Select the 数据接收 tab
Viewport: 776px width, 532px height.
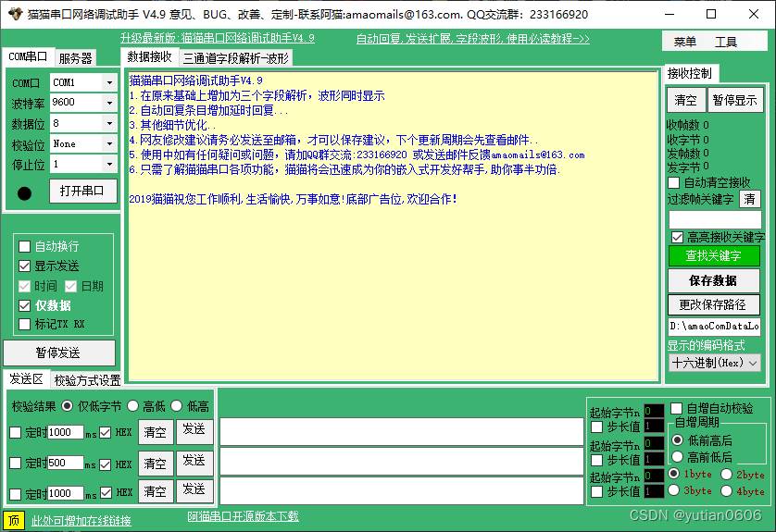149,56
